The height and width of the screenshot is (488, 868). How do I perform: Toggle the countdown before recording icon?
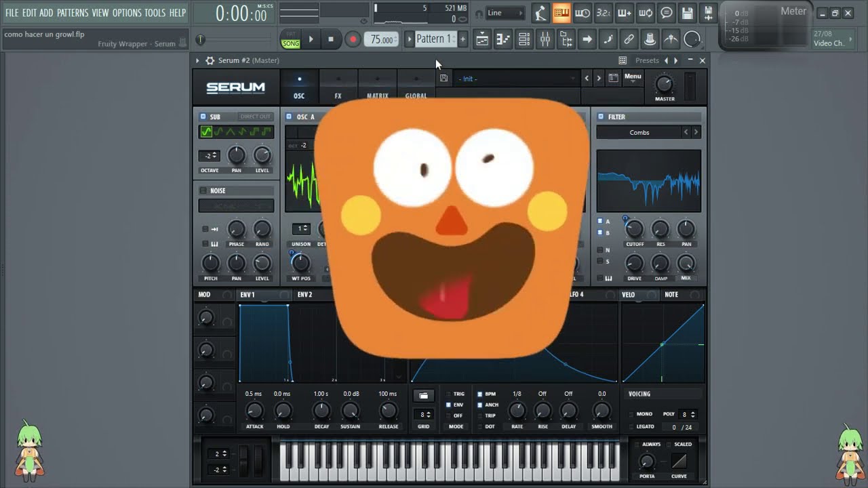604,13
